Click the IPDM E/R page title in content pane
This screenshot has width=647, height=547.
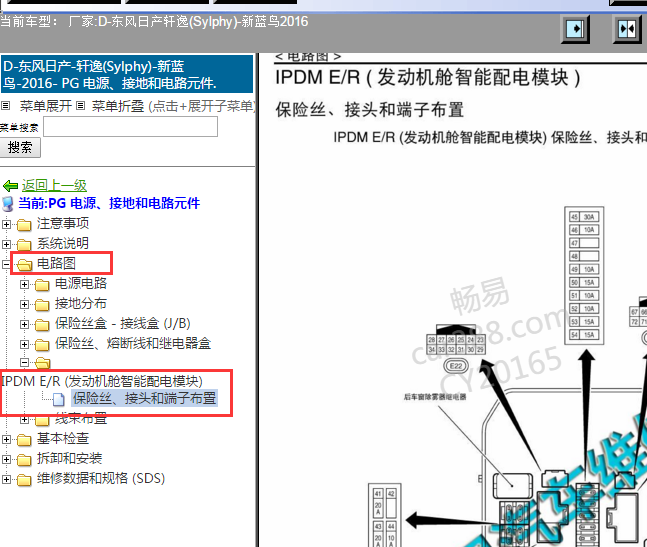pyautogui.click(x=428, y=78)
